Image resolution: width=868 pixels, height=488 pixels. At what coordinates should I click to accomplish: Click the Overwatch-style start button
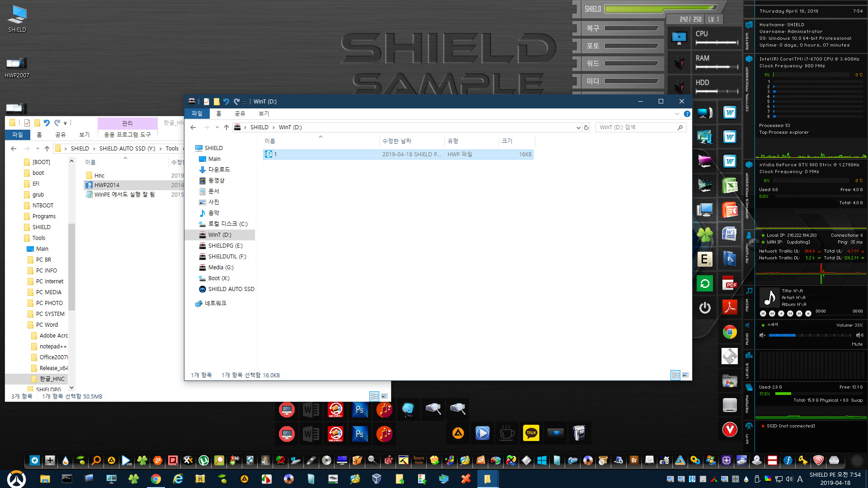tap(17, 479)
